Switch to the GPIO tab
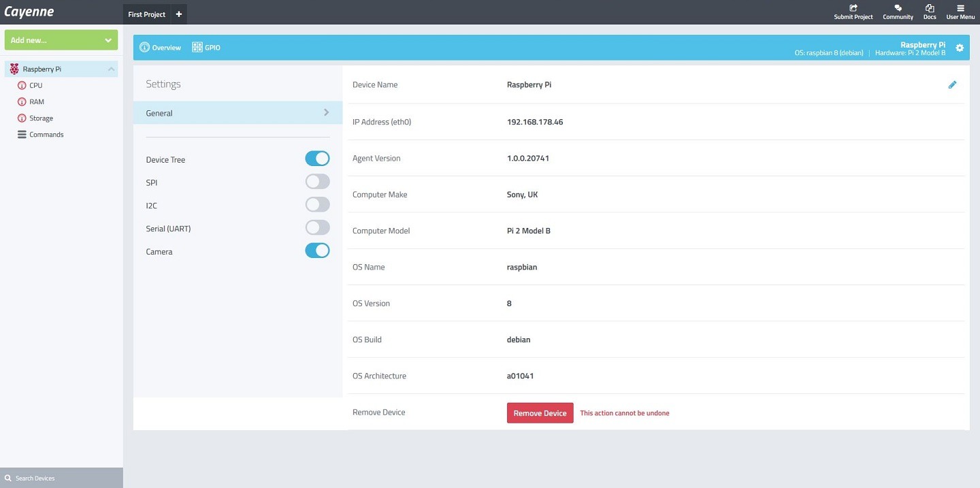The height and width of the screenshot is (488, 980). click(x=206, y=48)
